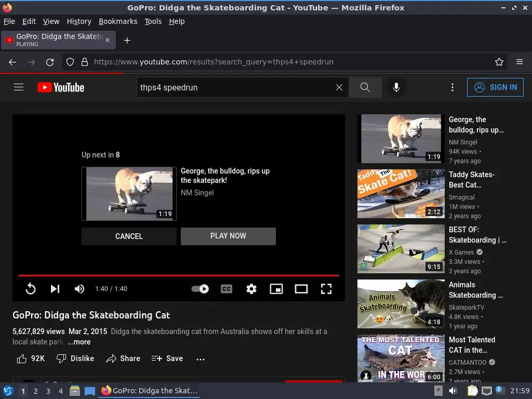
Task: Open the taskbar start menu icon
Action: click(8, 391)
